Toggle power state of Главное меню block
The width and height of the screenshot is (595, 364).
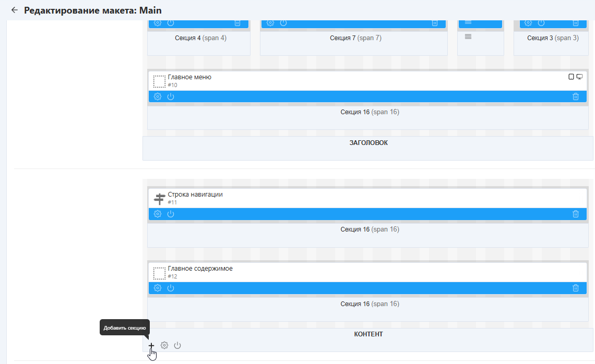pos(171,96)
